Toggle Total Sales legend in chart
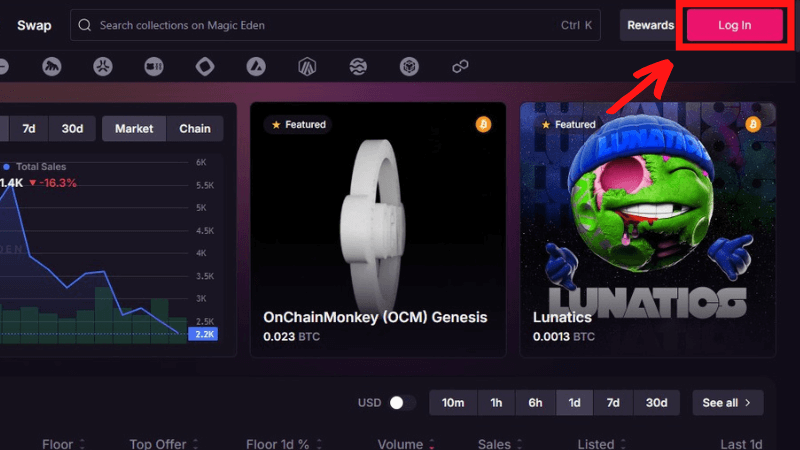The width and height of the screenshot is (800, 450). pos(35,167)
